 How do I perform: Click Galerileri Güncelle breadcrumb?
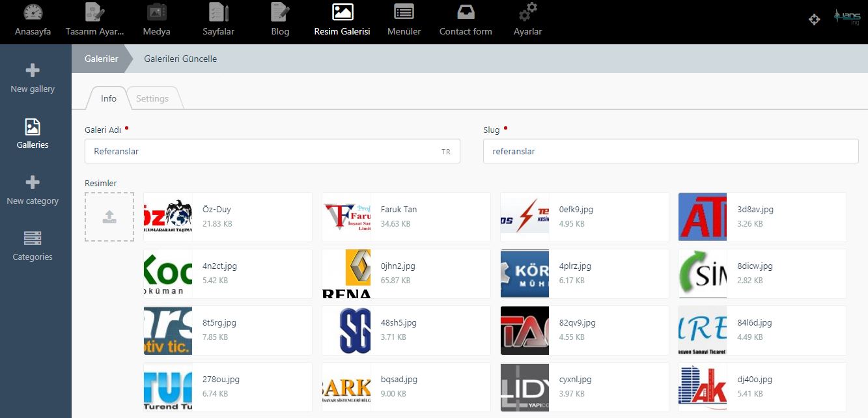pyautogui.click(x=180, y=59)
